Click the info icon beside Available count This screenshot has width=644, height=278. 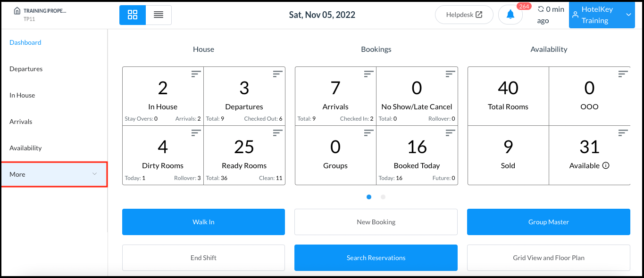(606, 165)
